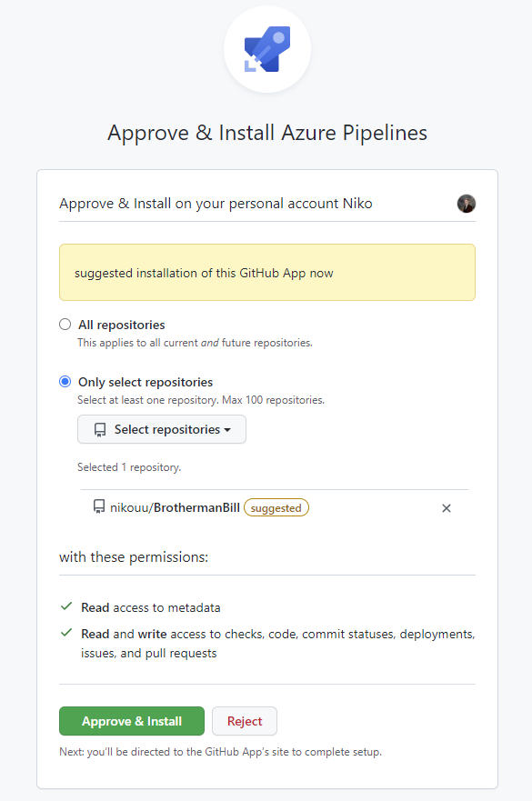The width and height of the screenshot is (532, 801).
Task: Click the Azure Pipelines rocket logo
Action: click(267, 49)
